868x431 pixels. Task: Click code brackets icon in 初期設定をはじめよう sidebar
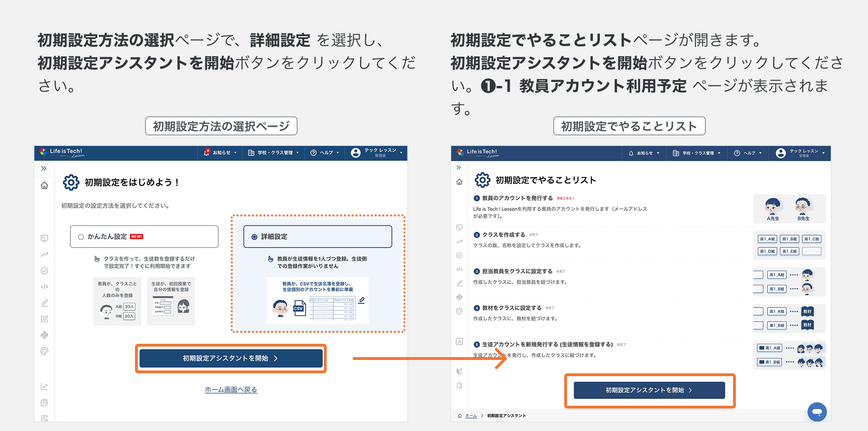pyautogui.click(x=44, y=287)
